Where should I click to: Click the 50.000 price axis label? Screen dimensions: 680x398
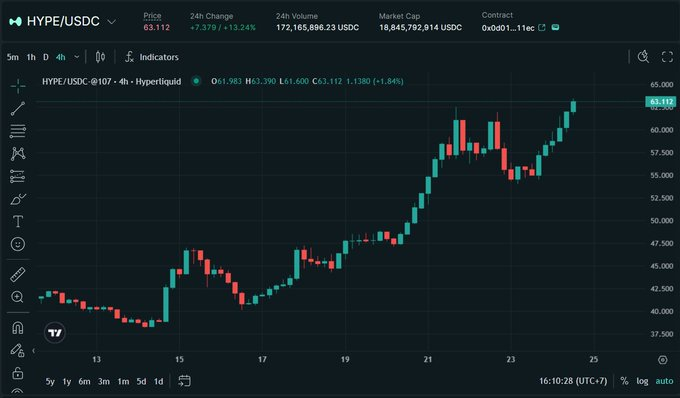click(661, 221)
